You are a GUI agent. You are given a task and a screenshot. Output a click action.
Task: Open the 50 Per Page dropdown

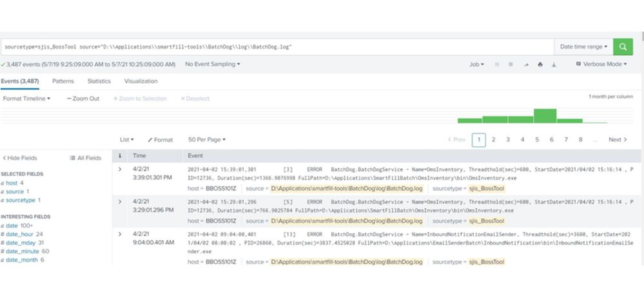pos(207,139)
